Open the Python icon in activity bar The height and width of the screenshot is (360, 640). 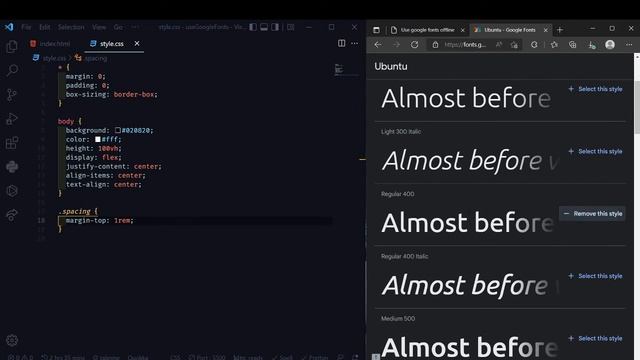coord(12,167)
